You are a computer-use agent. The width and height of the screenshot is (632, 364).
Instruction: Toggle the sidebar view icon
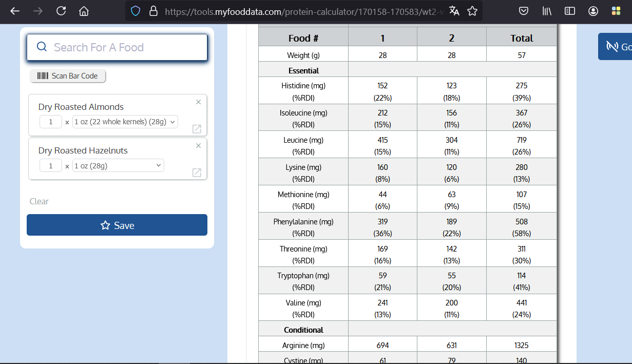570,11
